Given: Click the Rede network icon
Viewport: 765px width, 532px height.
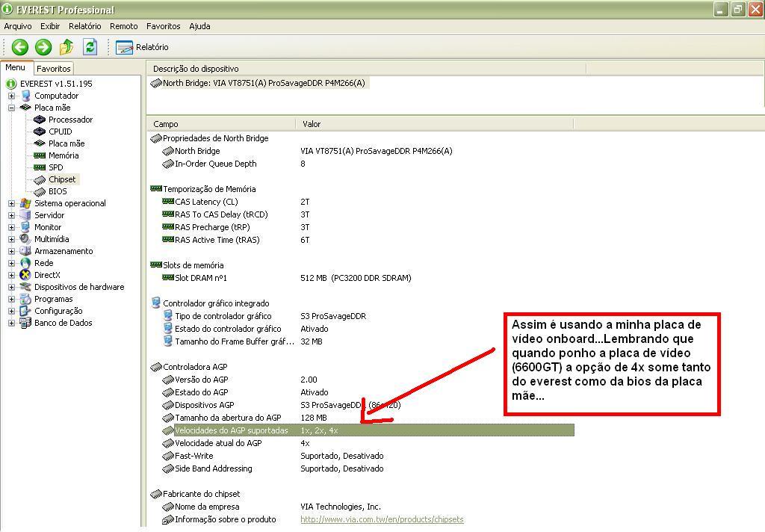Looking at the screenshot, I should [x=25, y=263].
